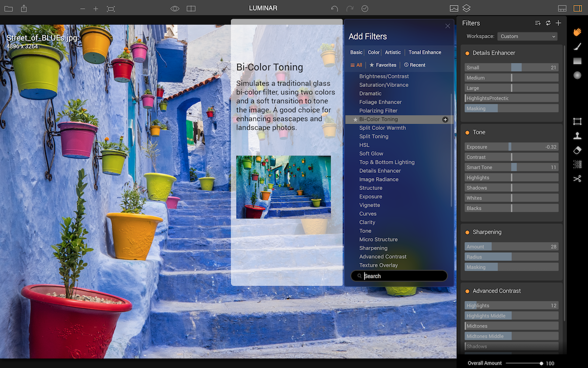Switch to the Basic filters tab
588x368 pixels.
click(356, 53)
